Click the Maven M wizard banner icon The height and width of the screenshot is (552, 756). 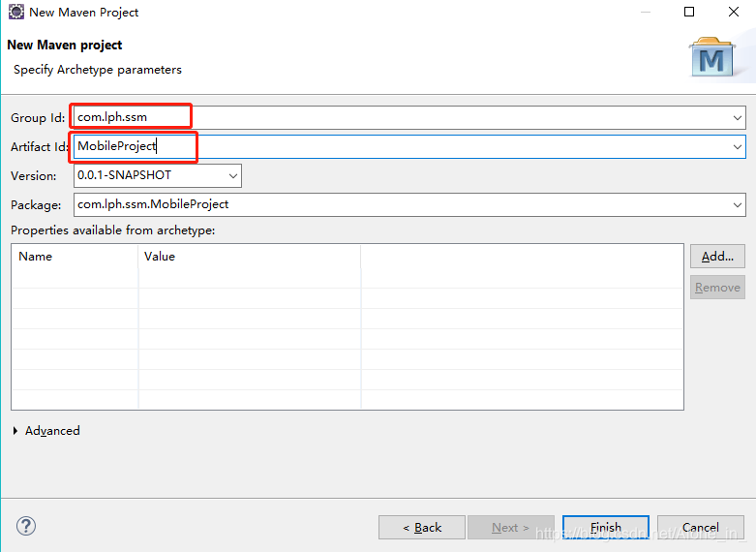pos(711,57)
